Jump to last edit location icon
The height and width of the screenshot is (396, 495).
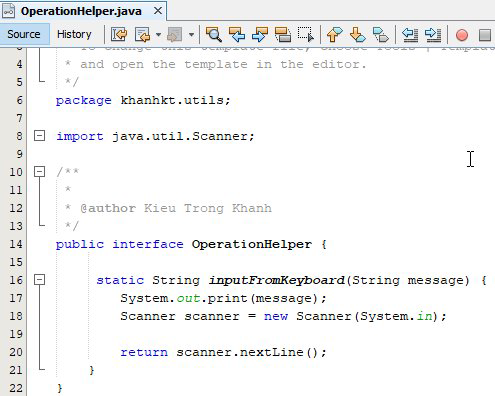coord(119,34)
